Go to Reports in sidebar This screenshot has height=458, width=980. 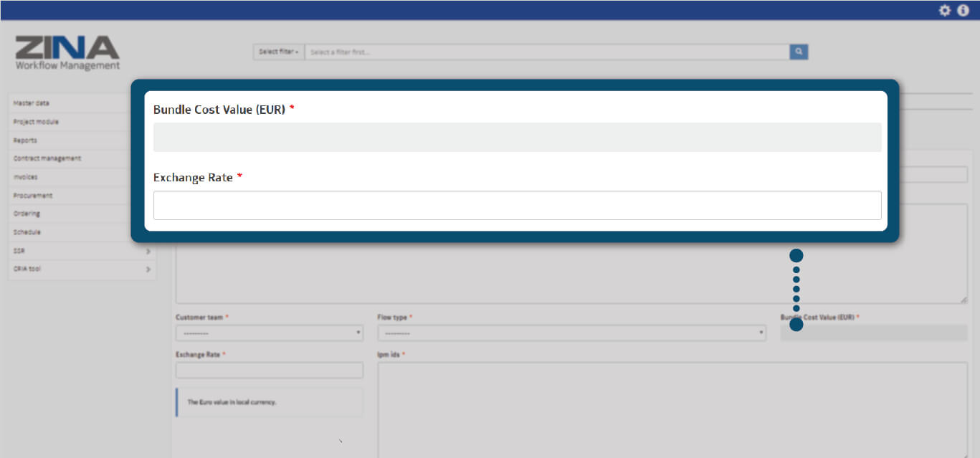click(25, 140)
